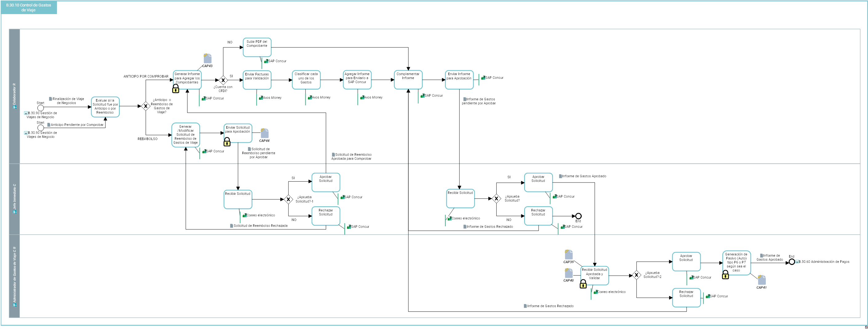This screenshot has width=868, height=329.
Task: Select the Colaborador R lane header
Action: pyautogui.click(x=14, y=96)
